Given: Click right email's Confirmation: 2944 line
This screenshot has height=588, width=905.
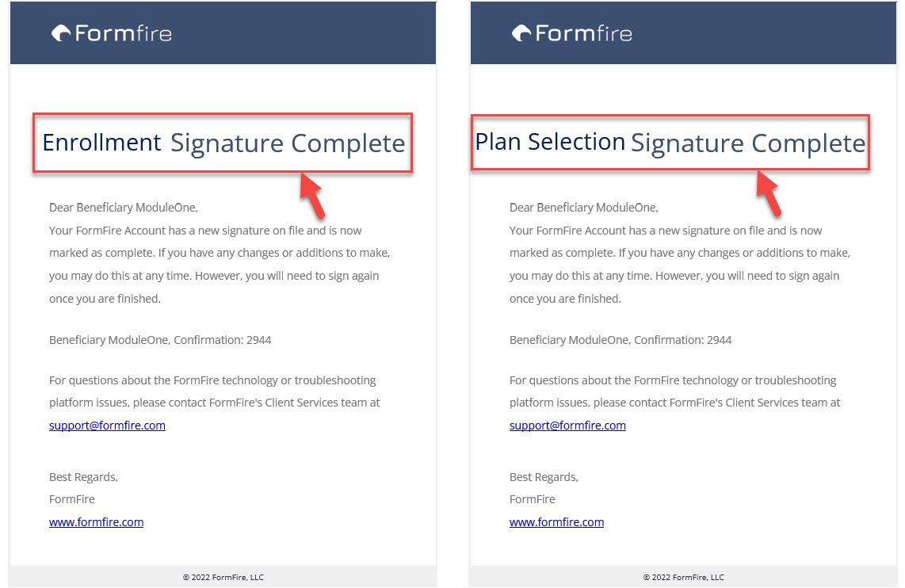Looking at the screenshot, I should point(621,340).
